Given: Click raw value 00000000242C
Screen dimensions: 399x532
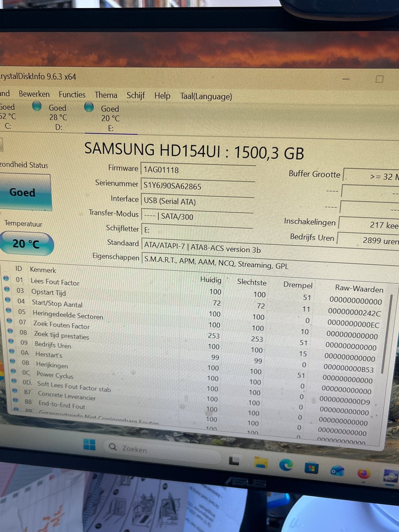Looking at the screenshot, I should click(354, 312).
